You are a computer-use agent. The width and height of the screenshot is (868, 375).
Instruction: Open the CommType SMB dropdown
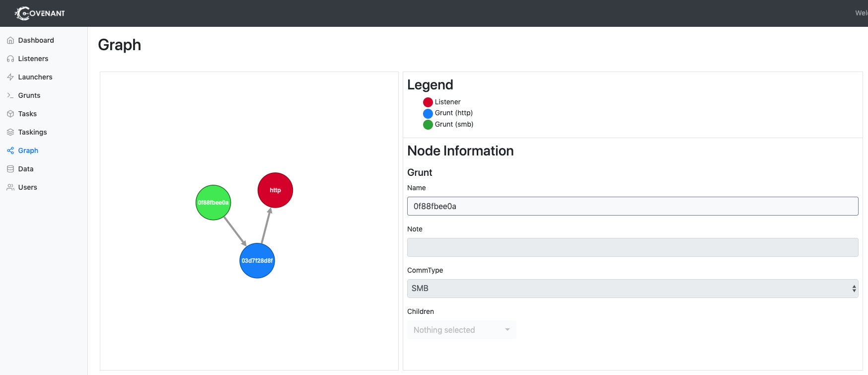tap(633, 289)
